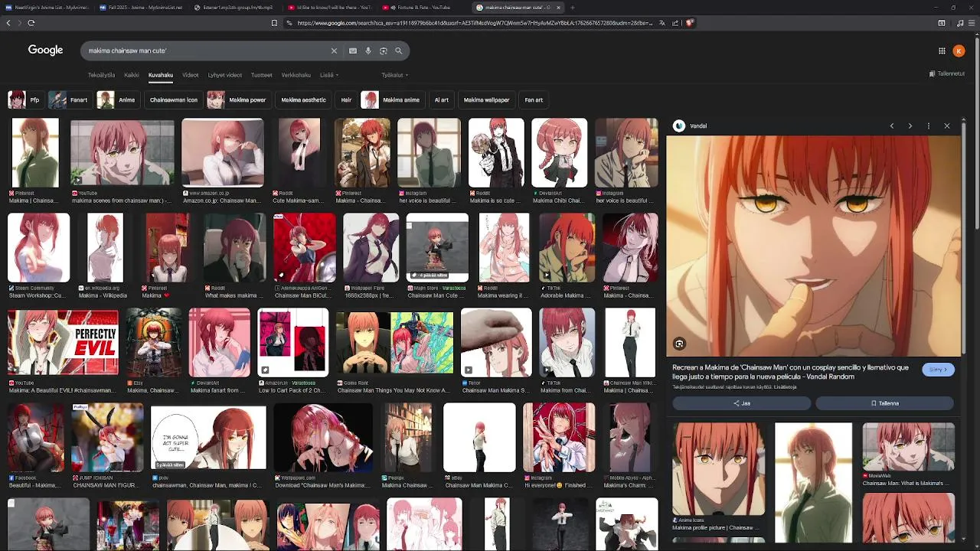Select the Chainsawman icon filter chip
Image resolution: width=980 pixels, height=551 pixels.
coord(174,99)
